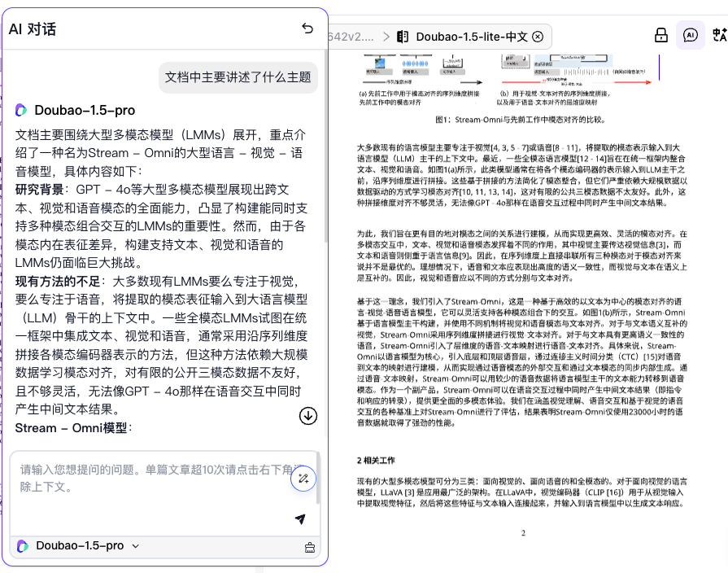
Task: Click the figure caption 图1 in the document
Action: 521,120
